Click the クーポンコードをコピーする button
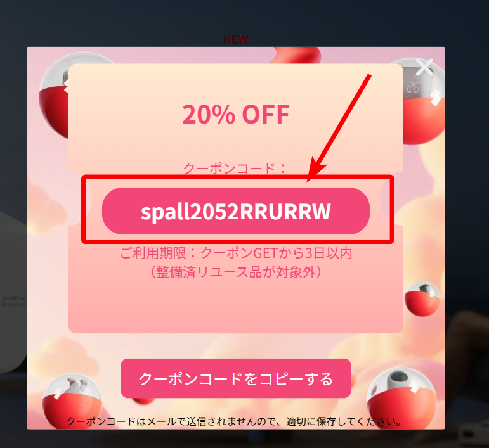The image size is (489, 448). [236, 378]
